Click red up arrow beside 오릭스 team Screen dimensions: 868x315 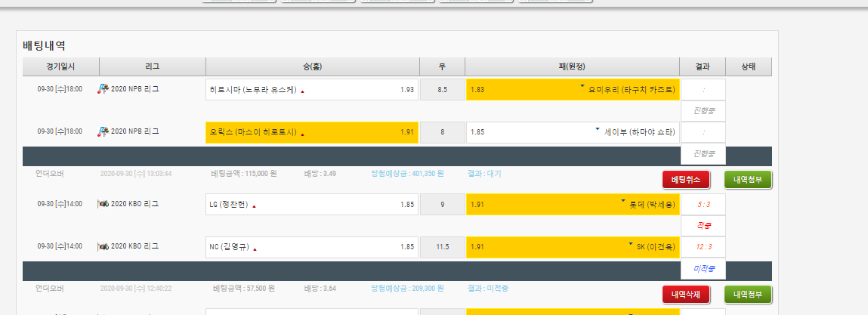[x=303, y=134]
